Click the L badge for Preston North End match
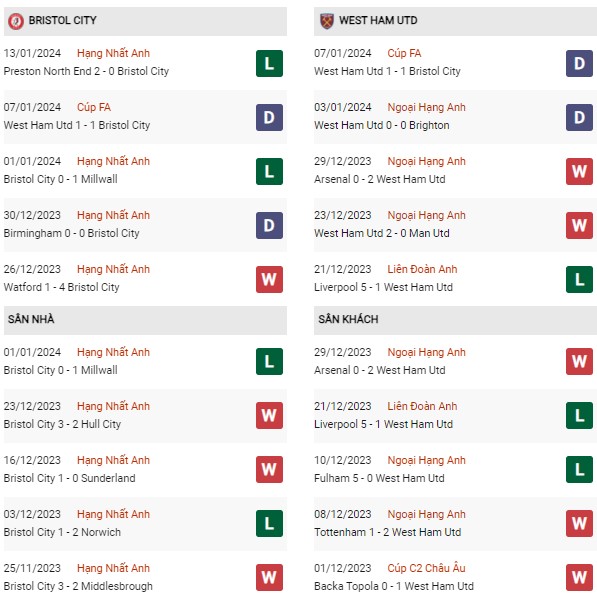This screenshot has width=597, height=597. 269,63
